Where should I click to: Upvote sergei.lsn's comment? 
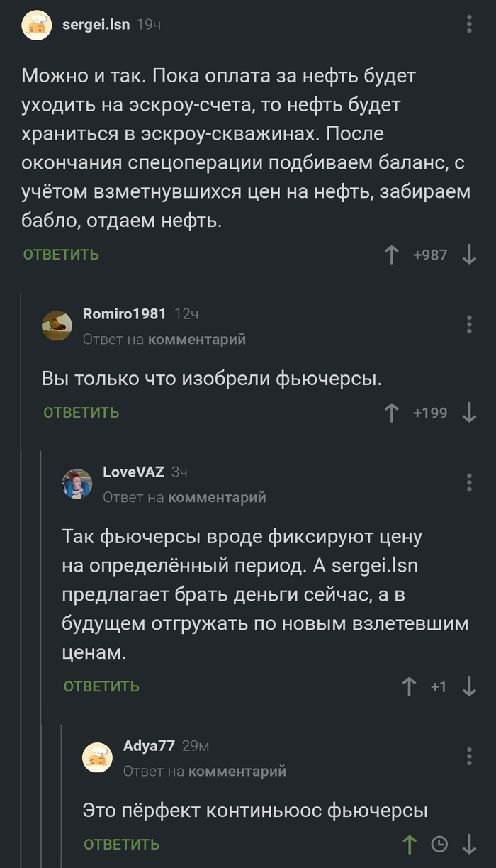[391, 255]
